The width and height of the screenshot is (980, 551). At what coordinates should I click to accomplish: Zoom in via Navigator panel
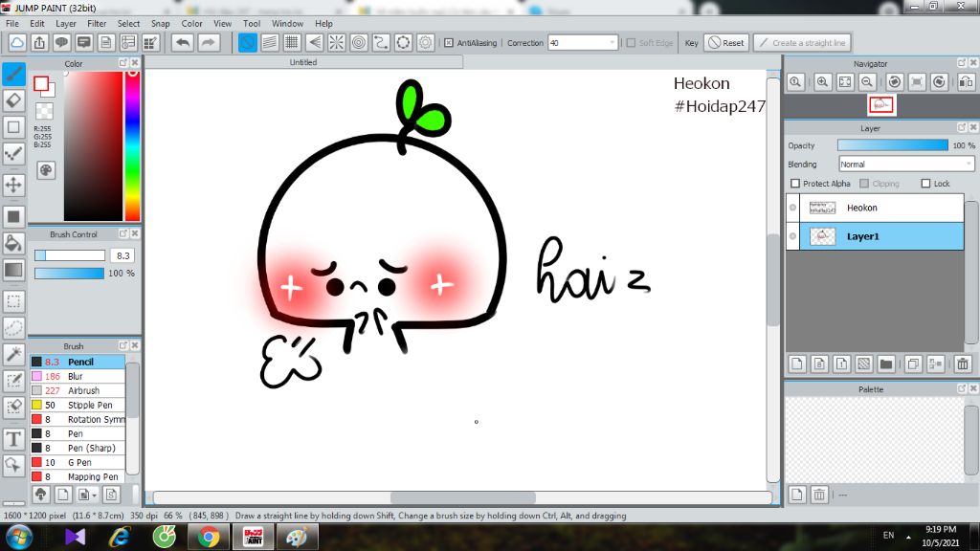pyautogui.click(x=822, y=82)
